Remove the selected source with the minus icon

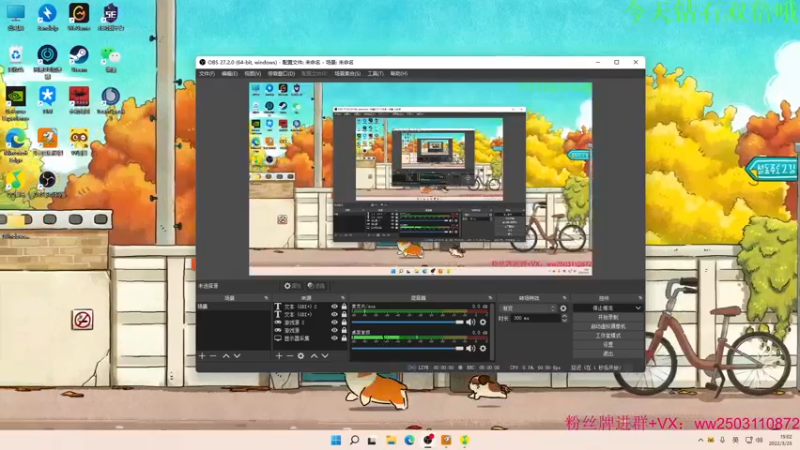click(290, 356)
